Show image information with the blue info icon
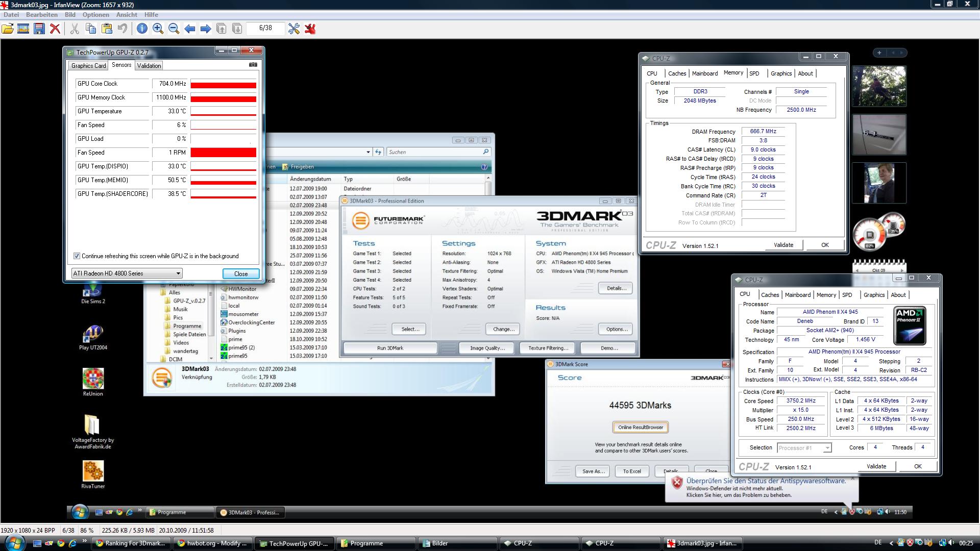 coord(142,29)
